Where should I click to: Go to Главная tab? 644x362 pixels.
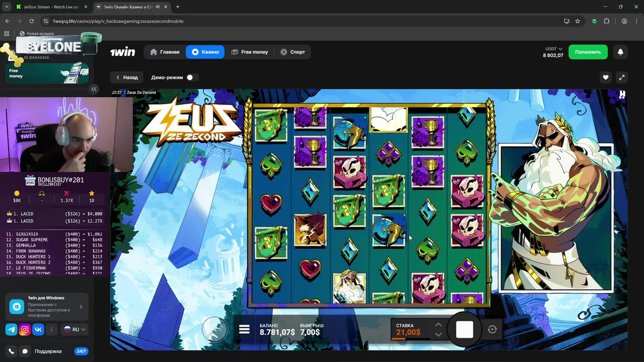(x=165, y=52)
